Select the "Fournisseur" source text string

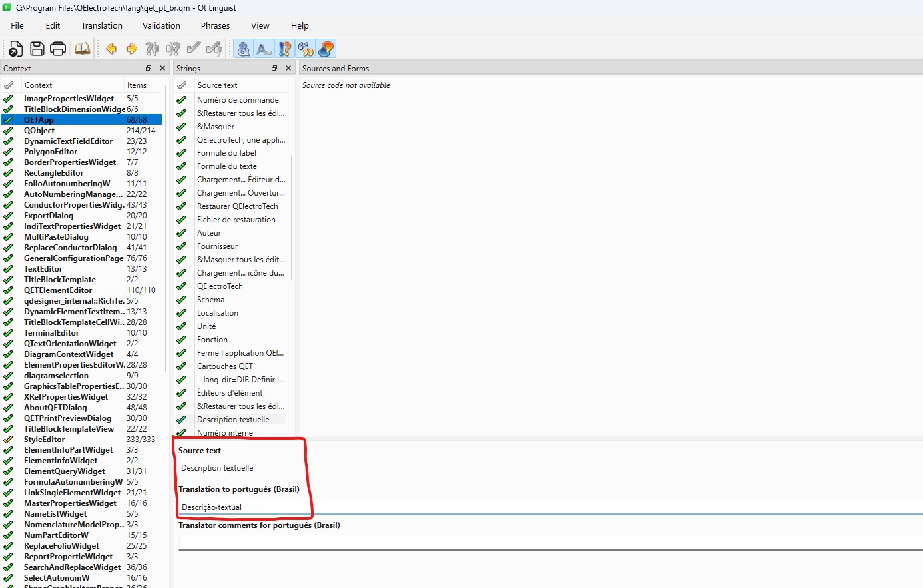[x=217, y=246]
